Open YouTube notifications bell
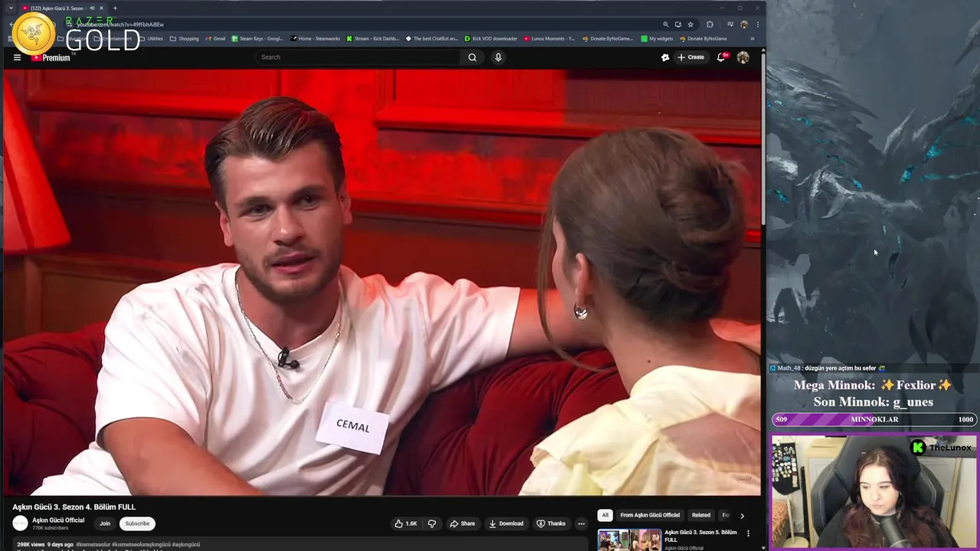The width and height of the screenshot is (980, 551). pos(721,57)
